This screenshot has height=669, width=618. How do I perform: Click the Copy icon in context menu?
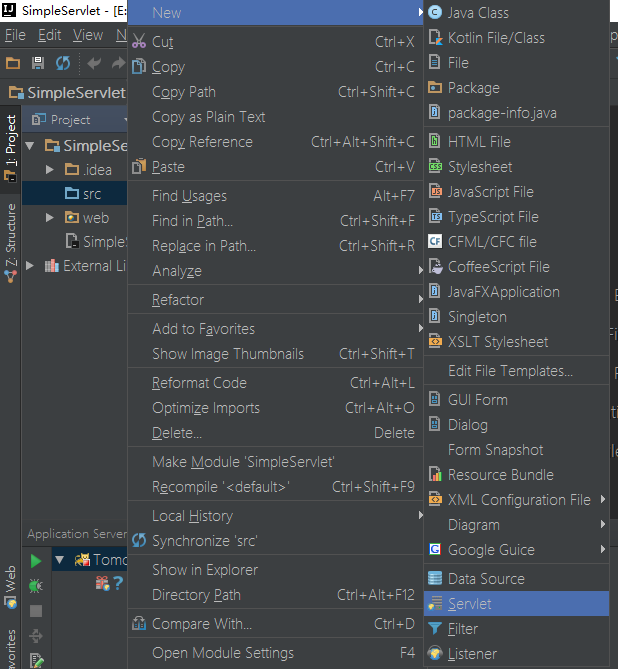[x=139, y=67]
